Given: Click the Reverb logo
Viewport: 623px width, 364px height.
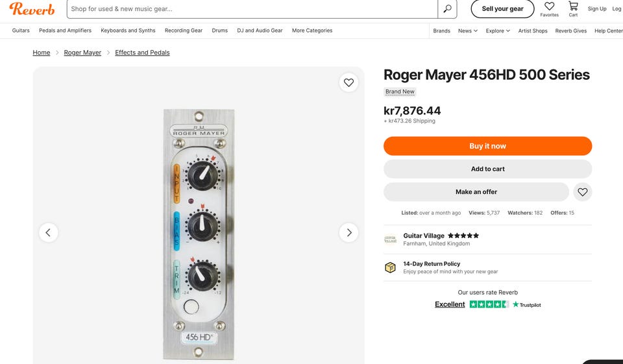Looking at the screenshot, I should click(32, 9).
